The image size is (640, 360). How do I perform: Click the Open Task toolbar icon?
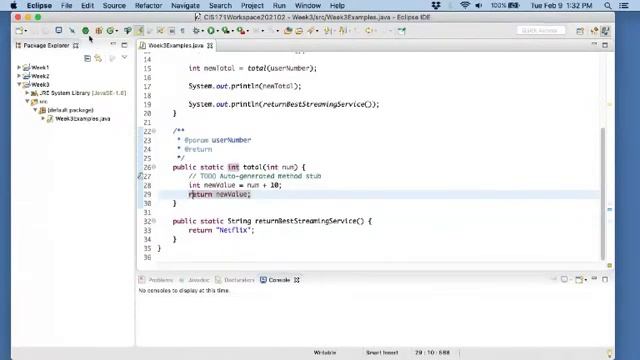(299, 31)
